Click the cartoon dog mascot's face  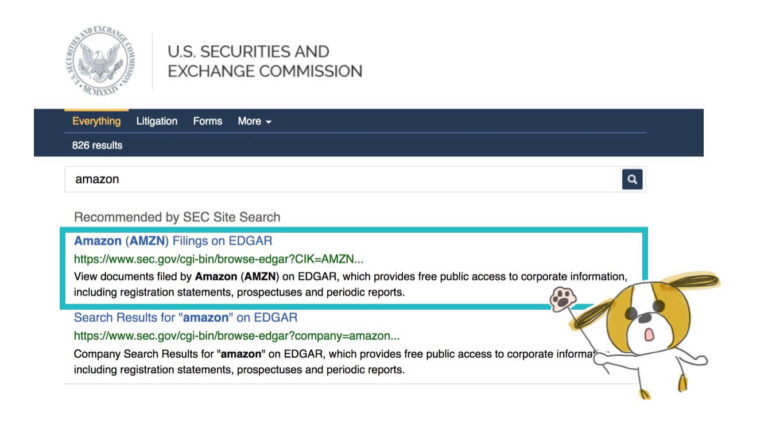click(651, 321)
